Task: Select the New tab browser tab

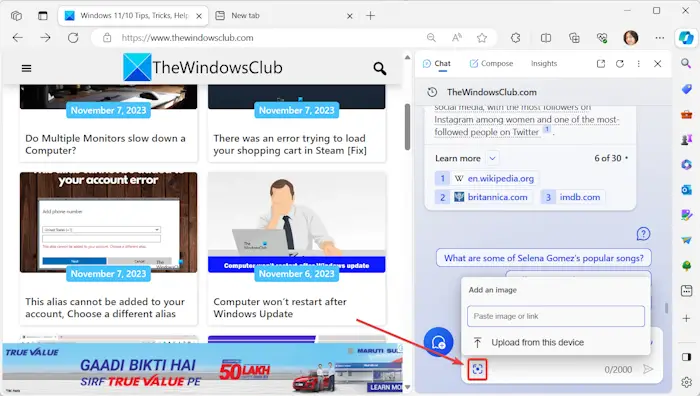Action: 284,16
